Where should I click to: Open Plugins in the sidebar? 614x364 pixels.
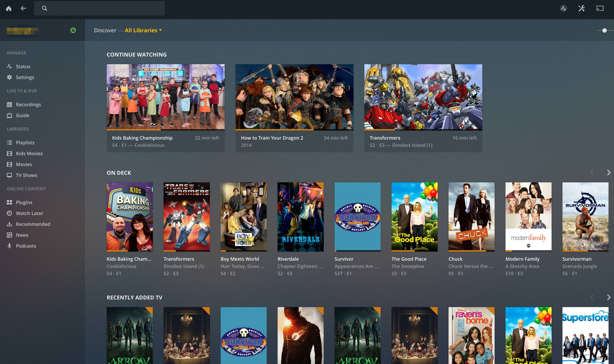24,202
